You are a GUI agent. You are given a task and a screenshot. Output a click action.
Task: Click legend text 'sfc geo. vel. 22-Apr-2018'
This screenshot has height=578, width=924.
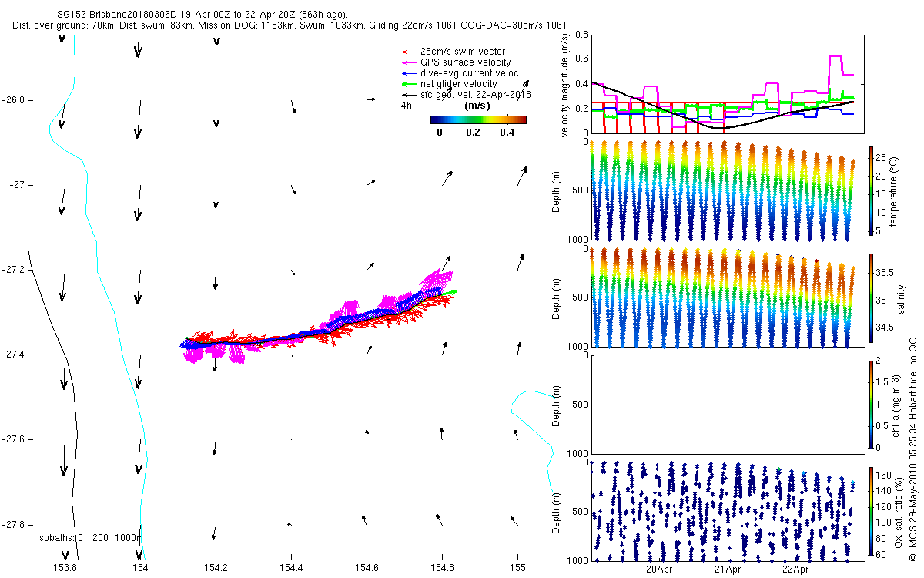click(476, 95)
